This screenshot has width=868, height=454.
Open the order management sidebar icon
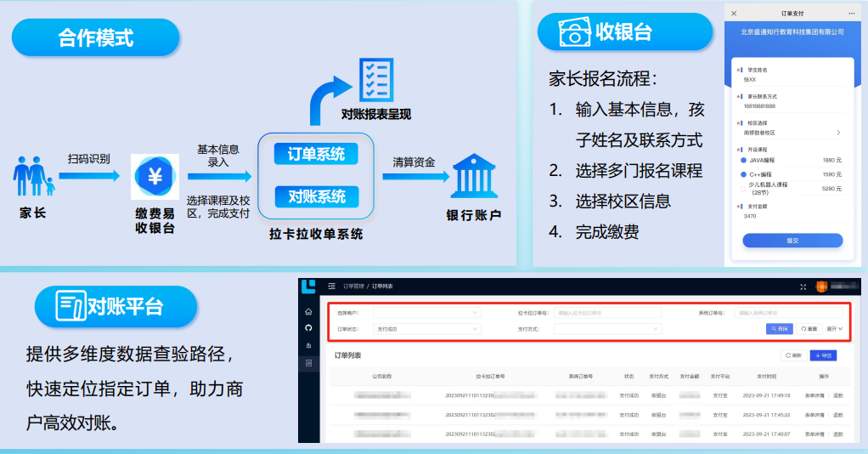[308, 363]
